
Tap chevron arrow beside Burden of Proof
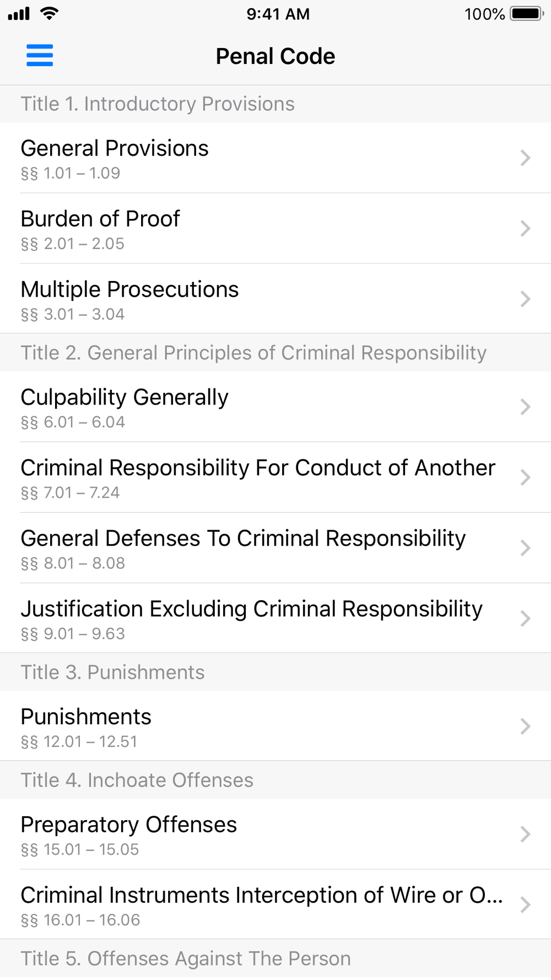coord(525,229)
